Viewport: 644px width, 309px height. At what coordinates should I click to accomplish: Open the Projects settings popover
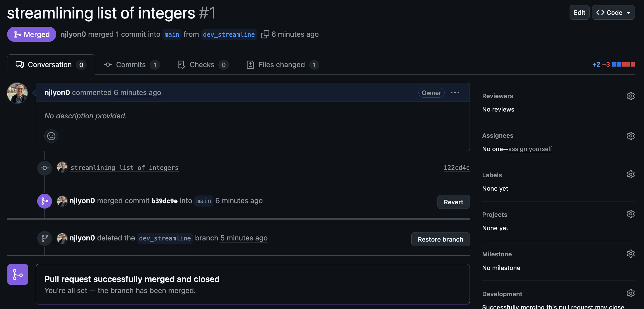click(x=631, y=214)
